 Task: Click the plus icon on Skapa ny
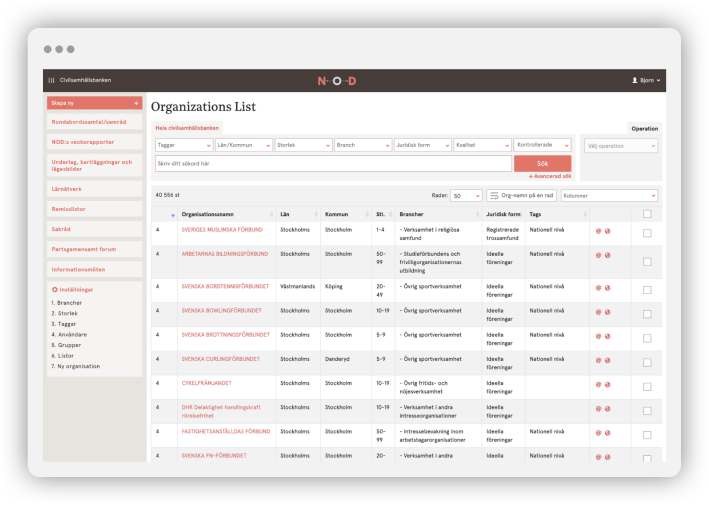point(136,103)
